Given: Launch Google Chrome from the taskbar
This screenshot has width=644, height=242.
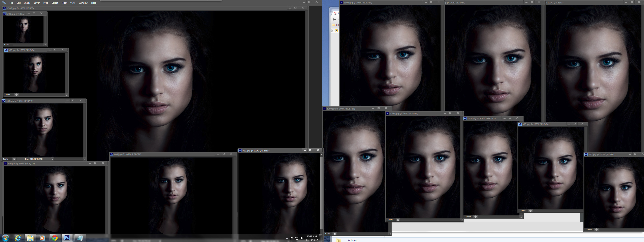Looking at the screenshot, I should point(55,238).
